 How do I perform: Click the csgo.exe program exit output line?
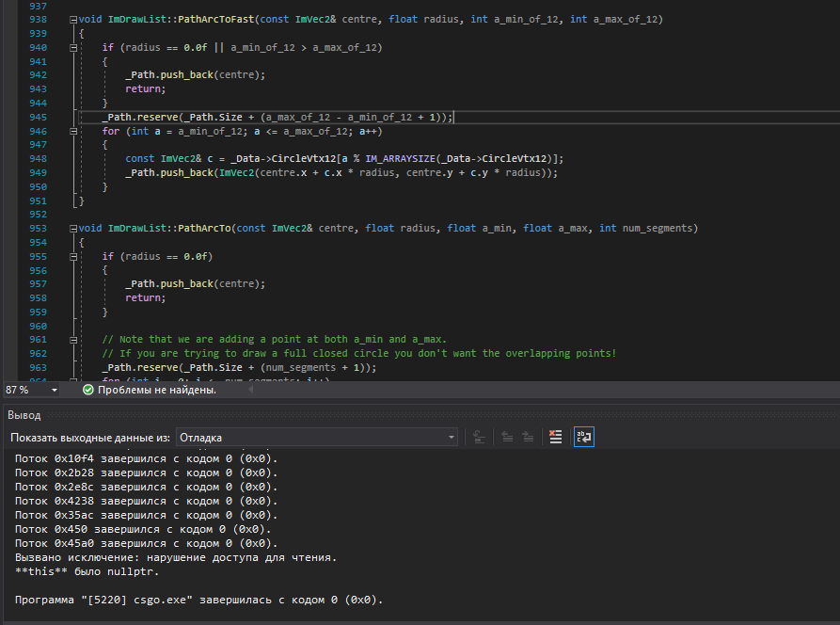pyautogui.click(x=199, y=600)
